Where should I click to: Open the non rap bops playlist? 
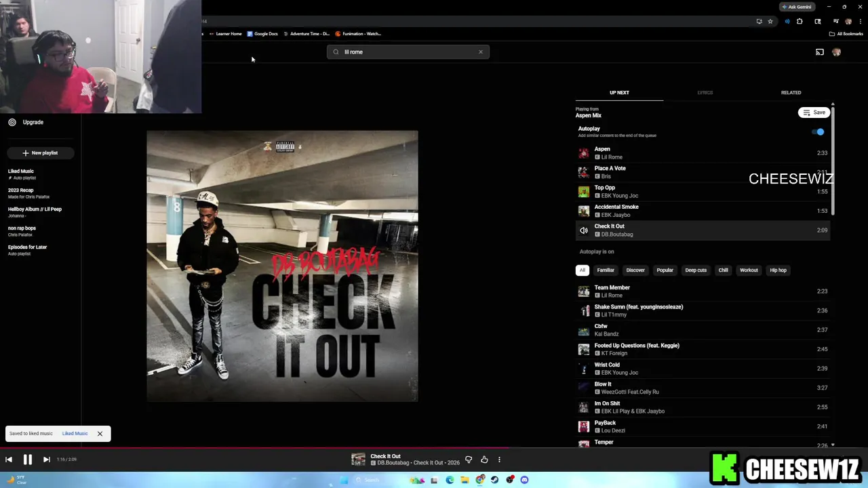click(x=22, y=231)
